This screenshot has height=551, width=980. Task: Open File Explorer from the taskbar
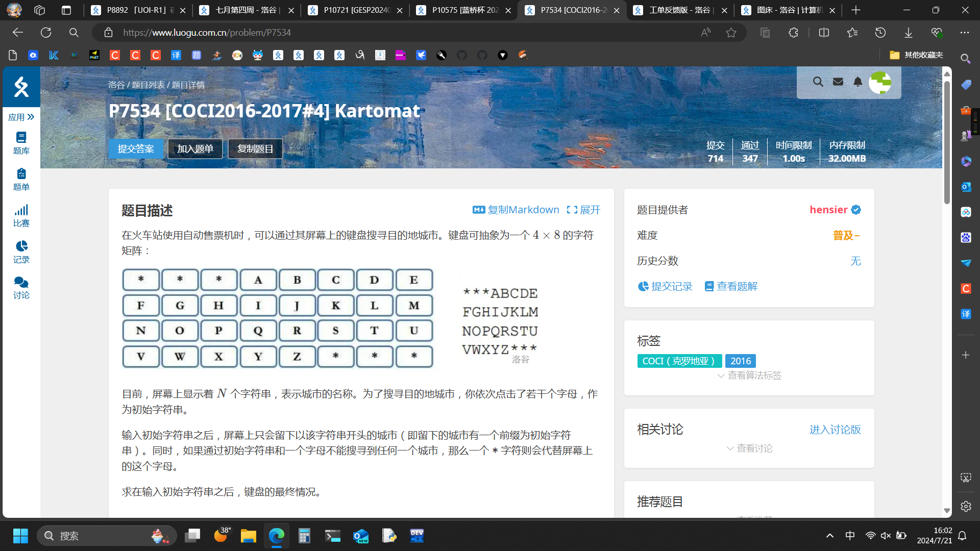(248, 536)
